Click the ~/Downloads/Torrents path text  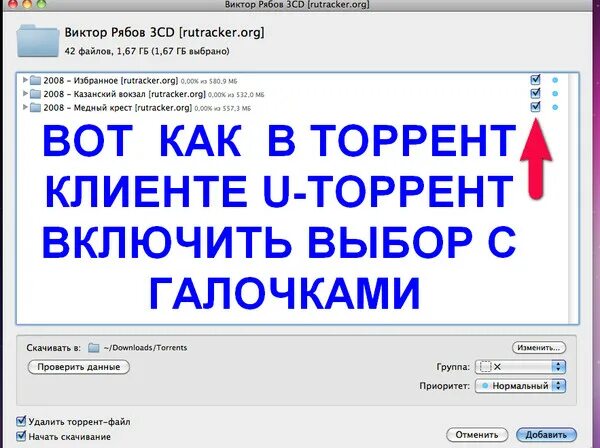click(x=145, y=348)
